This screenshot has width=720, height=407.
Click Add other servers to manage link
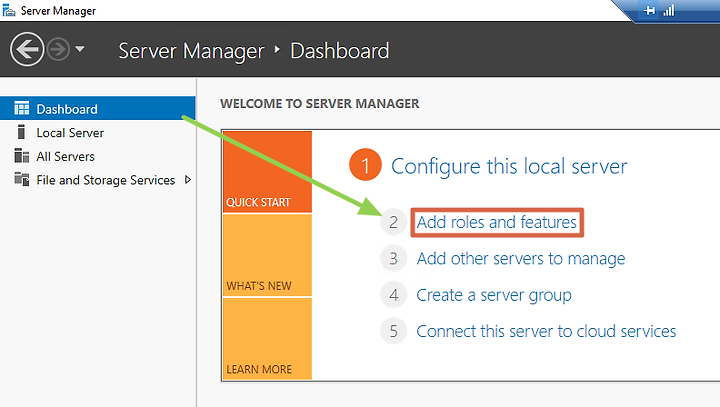[521, 259]
